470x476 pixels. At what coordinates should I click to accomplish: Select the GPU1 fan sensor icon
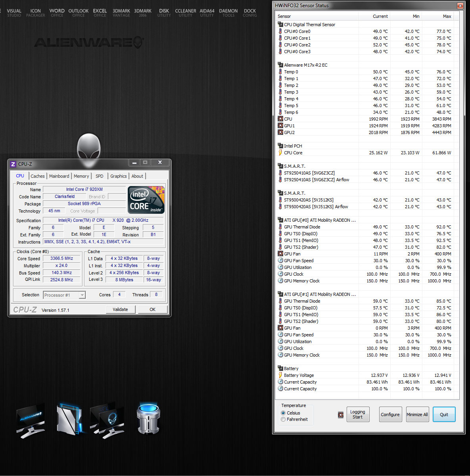pyautogui.click(x=280, y=126)
